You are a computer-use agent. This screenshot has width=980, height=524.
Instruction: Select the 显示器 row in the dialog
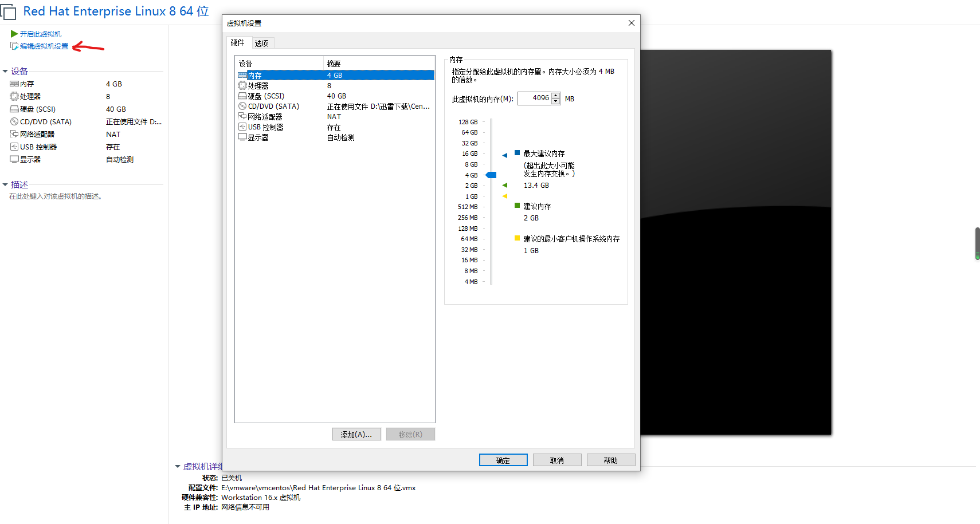click(335, 137)
